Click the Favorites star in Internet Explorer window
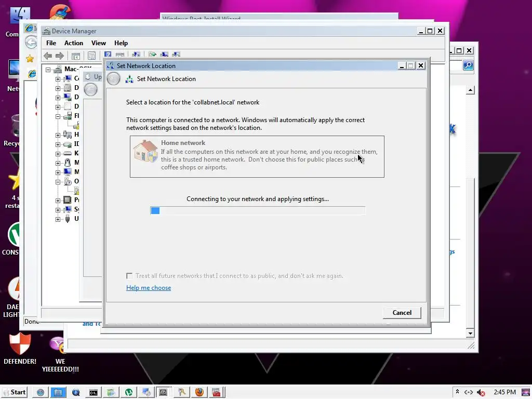The image size is (532, 399). [30, 59]
